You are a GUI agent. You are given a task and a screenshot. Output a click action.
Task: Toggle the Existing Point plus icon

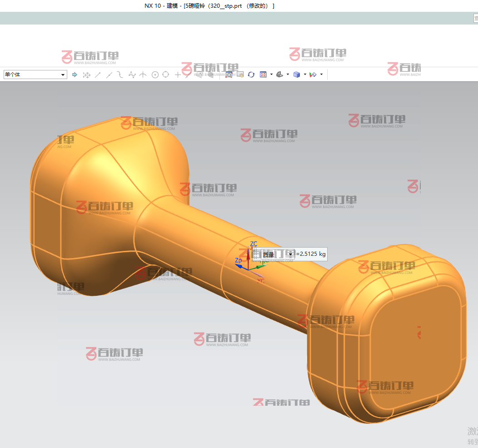click(x=178, y=75)
